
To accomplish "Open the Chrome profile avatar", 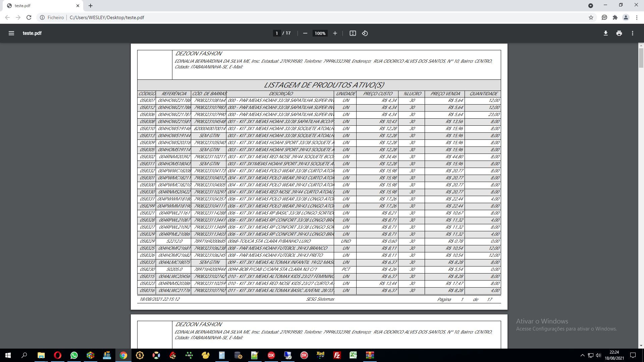I will click(x=626, y=17).
